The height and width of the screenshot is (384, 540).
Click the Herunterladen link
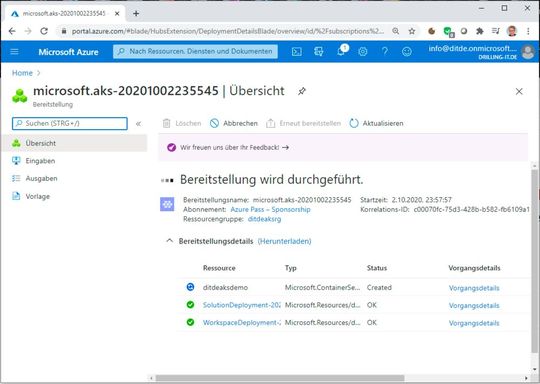pos(284,241)
